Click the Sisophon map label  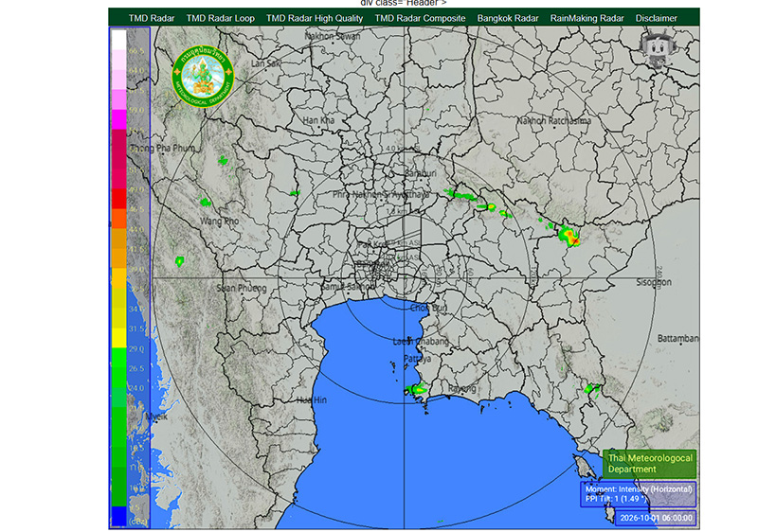click(654, 282)
